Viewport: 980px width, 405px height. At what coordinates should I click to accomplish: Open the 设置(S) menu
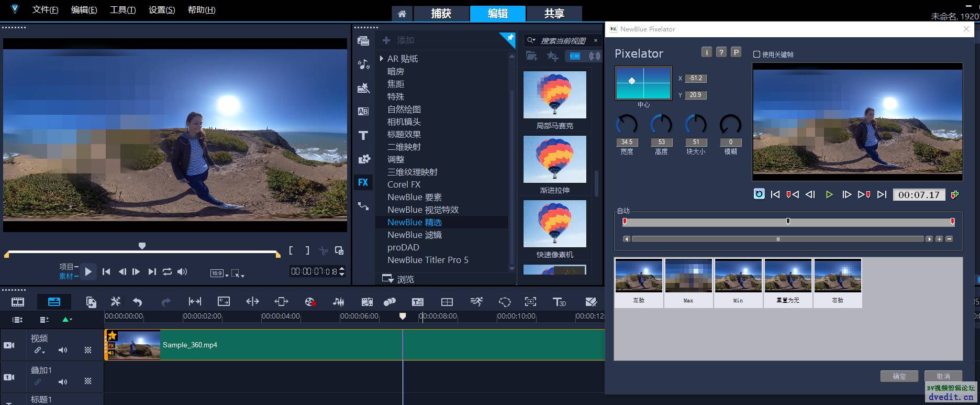click(162, 10)
